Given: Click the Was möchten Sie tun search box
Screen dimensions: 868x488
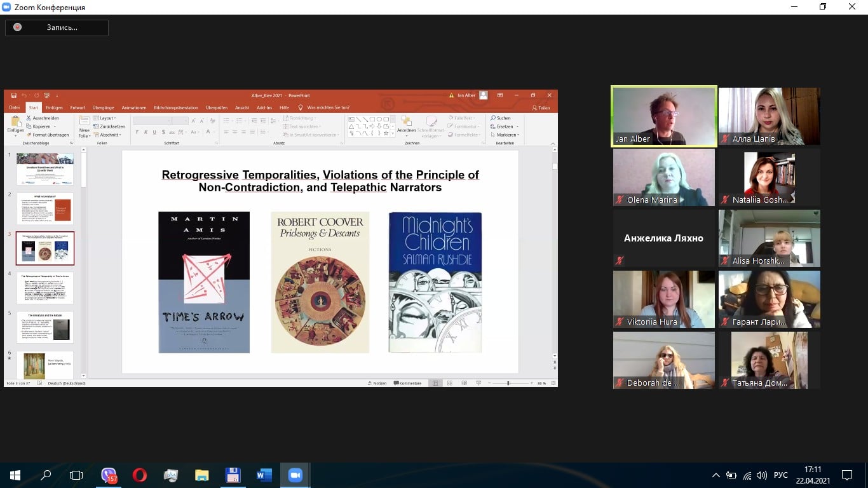Looking at the screenshot, I should click(324, 107).
